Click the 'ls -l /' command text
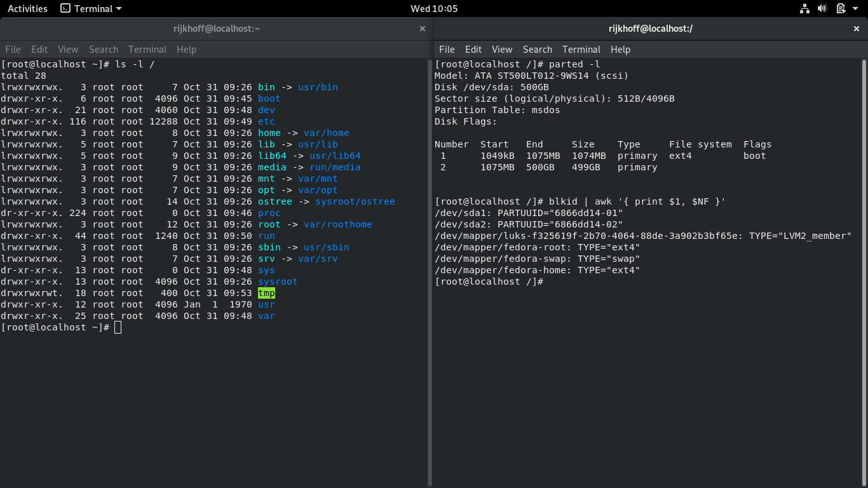 (x=135, y=64)
